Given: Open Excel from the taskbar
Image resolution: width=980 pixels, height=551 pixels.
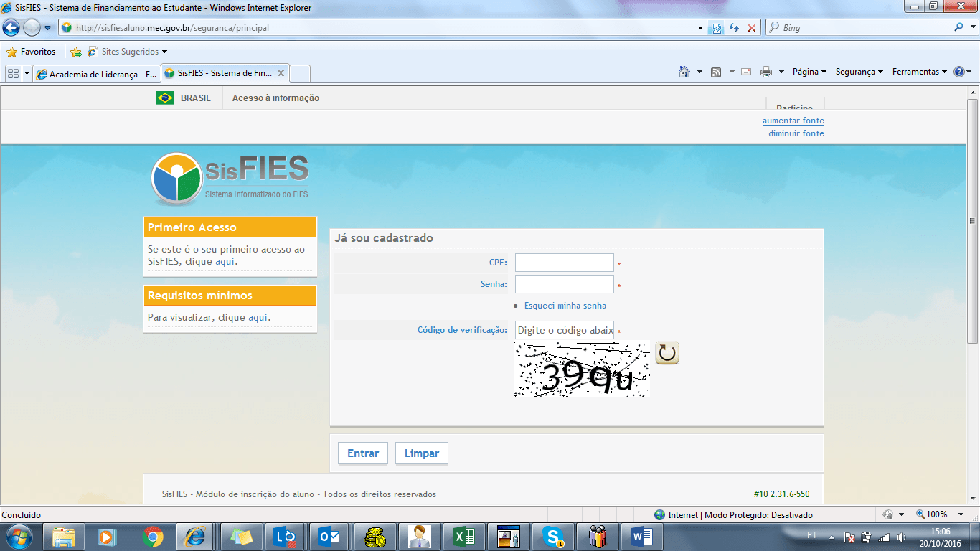Looking at the screenshot, I should point(463,536).
